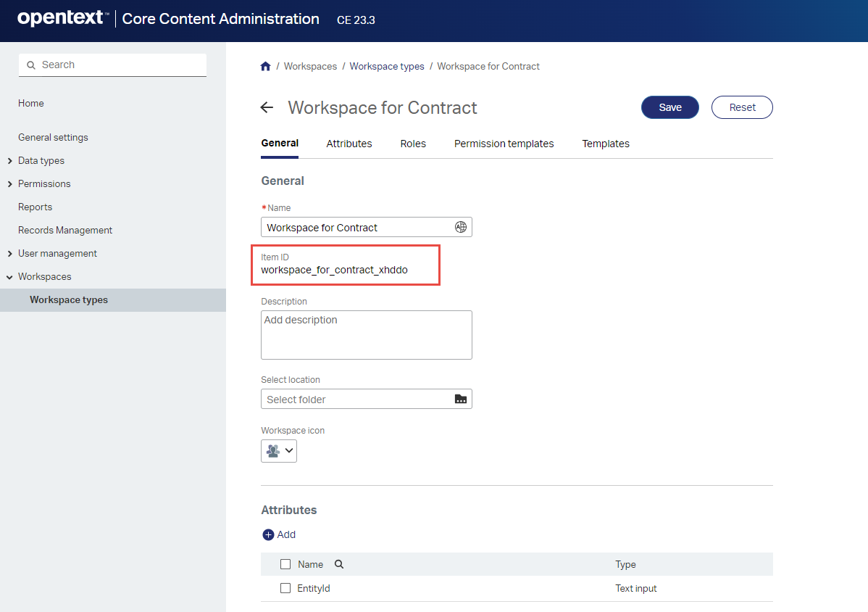Select all attributes via header checkbox

tap(285, 563)
